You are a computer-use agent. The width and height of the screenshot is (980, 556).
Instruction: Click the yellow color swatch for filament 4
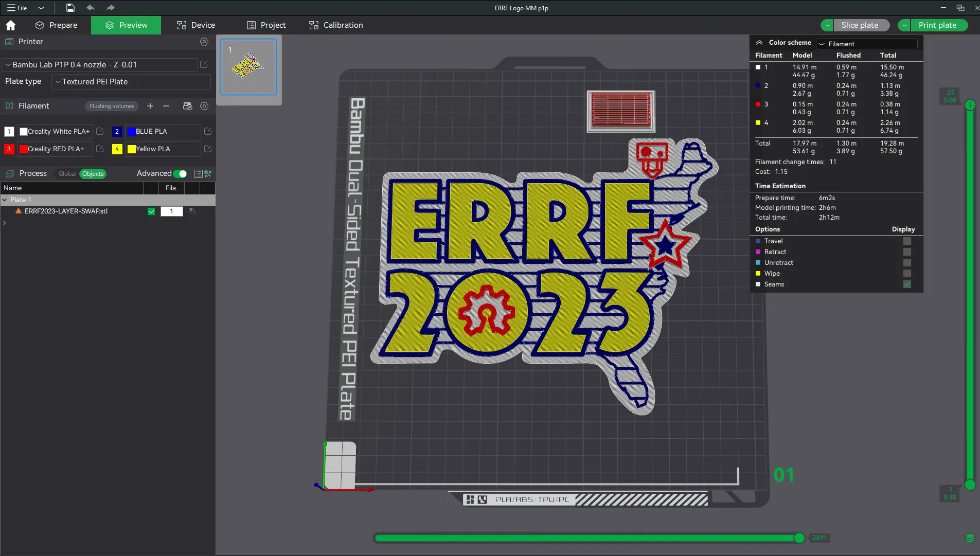131,149
